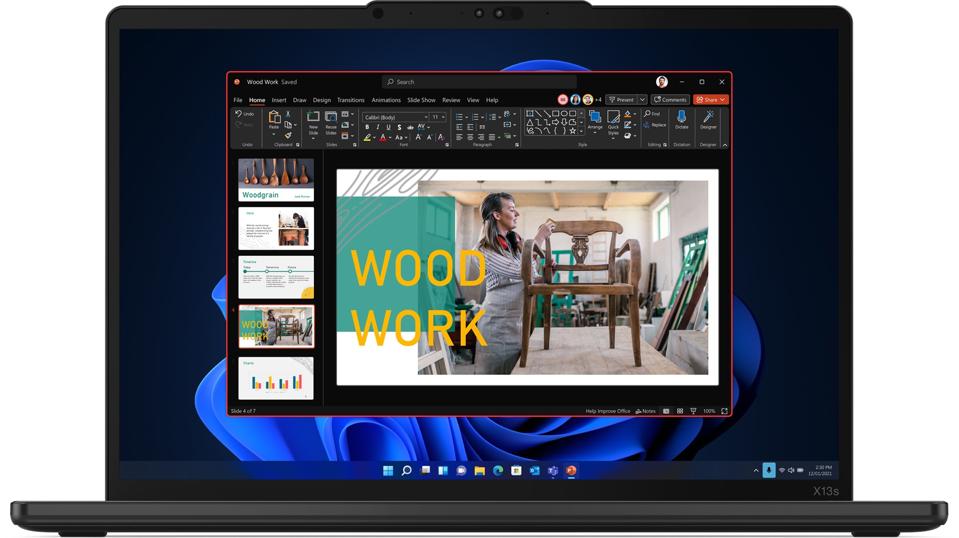The image size is (959, 538).
Task: Open the Comments pane button
Action: click(670, 100)
